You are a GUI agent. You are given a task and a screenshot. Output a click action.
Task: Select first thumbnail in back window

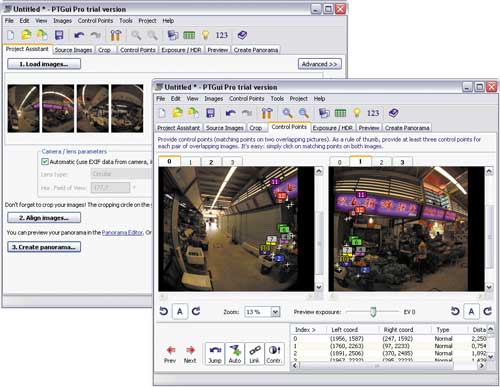(x=24, y=108)
